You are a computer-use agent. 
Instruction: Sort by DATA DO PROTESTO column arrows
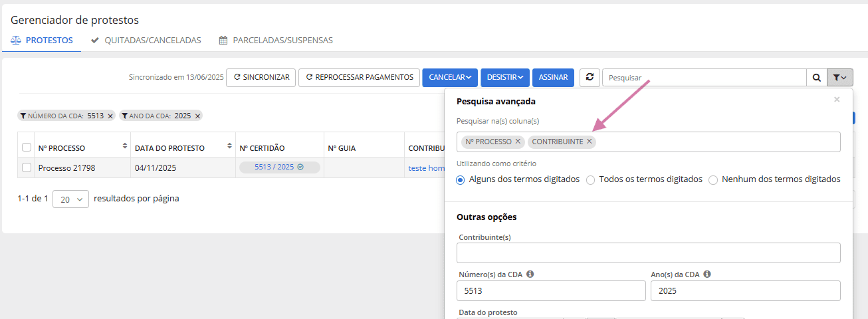point(231,146)
